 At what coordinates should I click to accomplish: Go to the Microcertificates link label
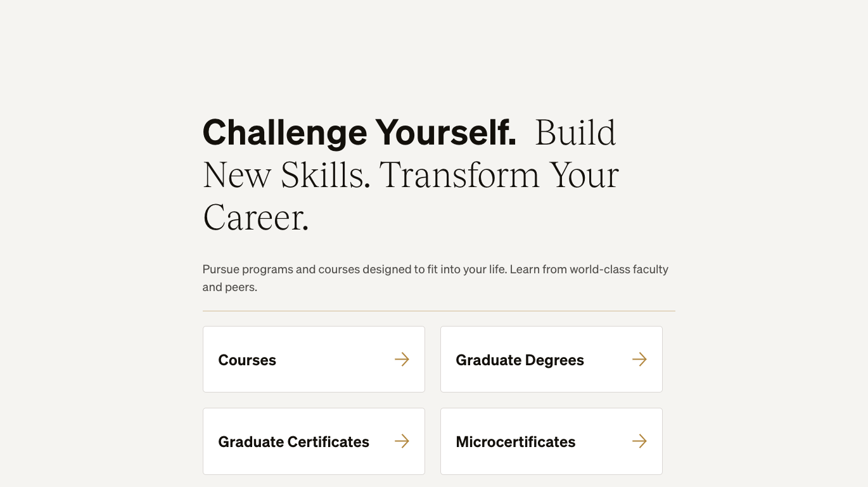pyautogui.click(x=515, y=442)
